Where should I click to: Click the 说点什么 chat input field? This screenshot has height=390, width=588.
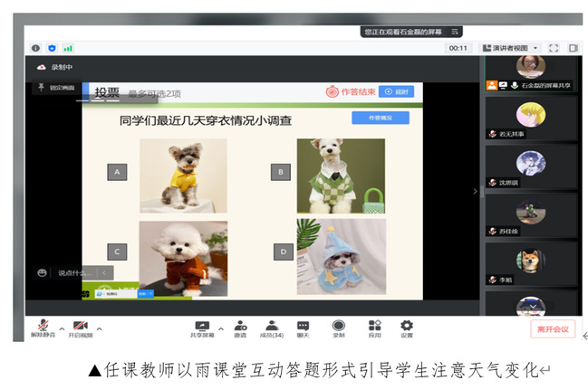72,272
